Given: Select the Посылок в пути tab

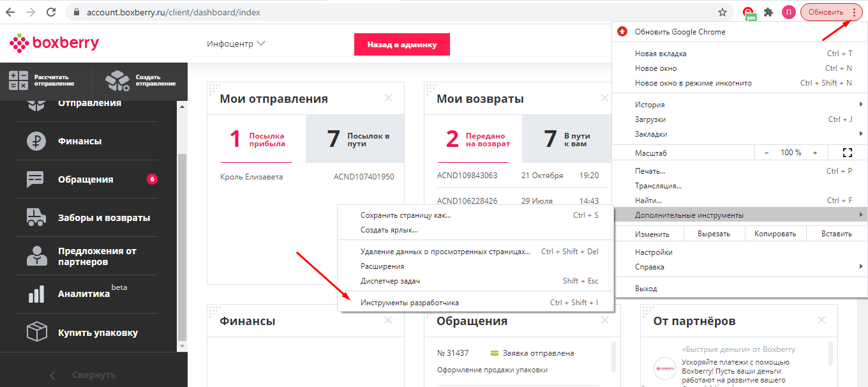Looking at the screenshot, I should (355, 139).
